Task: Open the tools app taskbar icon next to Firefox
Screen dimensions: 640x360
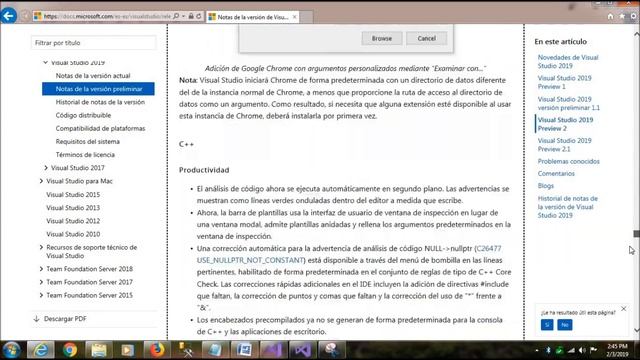Action: click(186, 350)
